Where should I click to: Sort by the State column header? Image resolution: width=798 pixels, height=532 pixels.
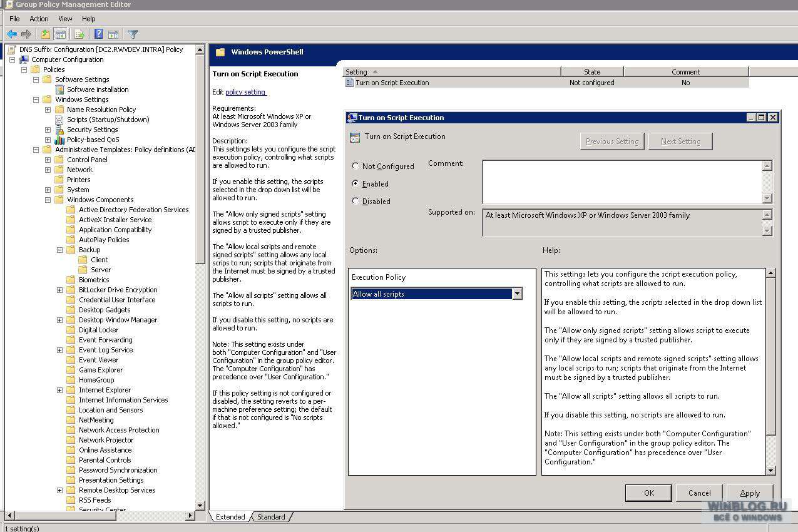pyautogui.click(x=592, y=72)
